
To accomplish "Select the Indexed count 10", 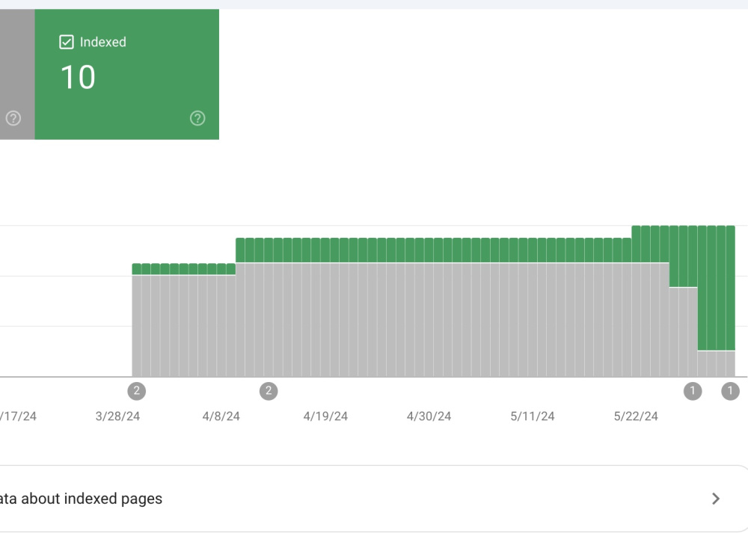I will pyautogui.click(x=79, y=77).
